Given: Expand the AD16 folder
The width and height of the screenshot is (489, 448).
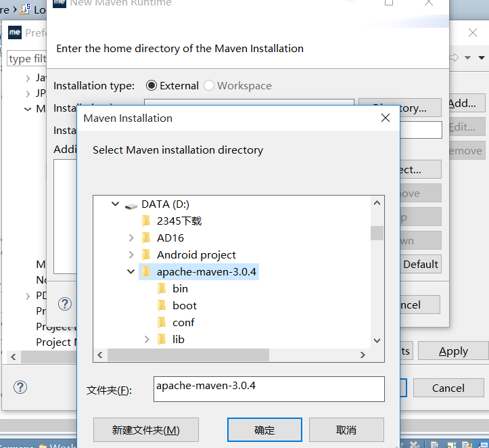Looking at the screenshot, I should pyautogui.click(x=131, y=238).
